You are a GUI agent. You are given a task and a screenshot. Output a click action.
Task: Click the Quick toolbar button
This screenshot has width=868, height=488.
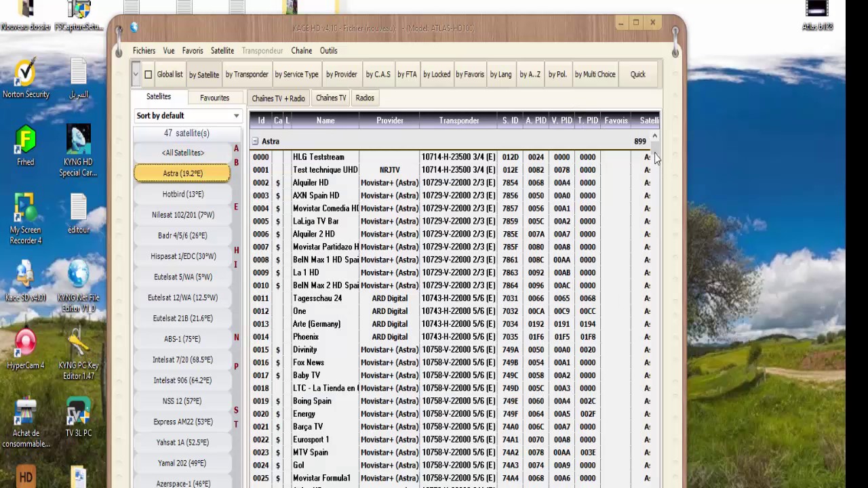[x=637, y=75]
